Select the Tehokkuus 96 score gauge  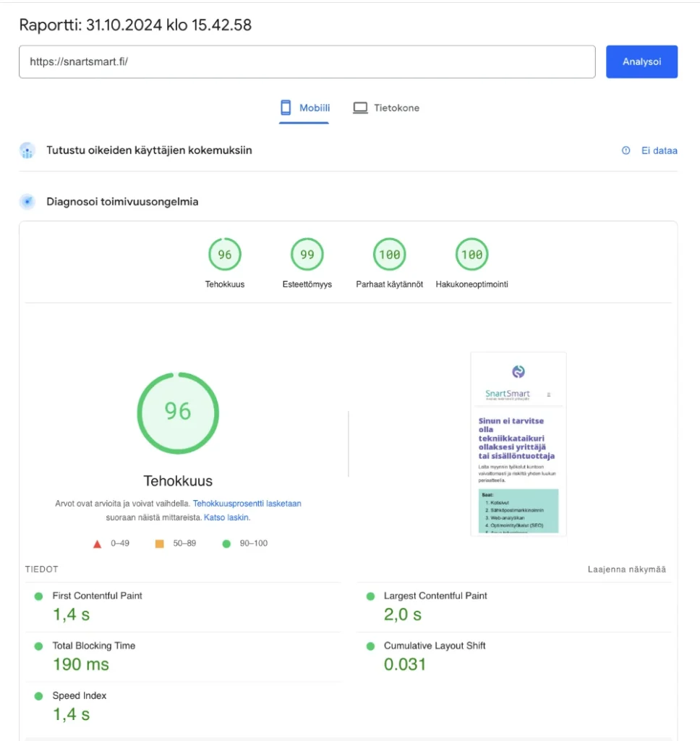click(x=225, y=255)
